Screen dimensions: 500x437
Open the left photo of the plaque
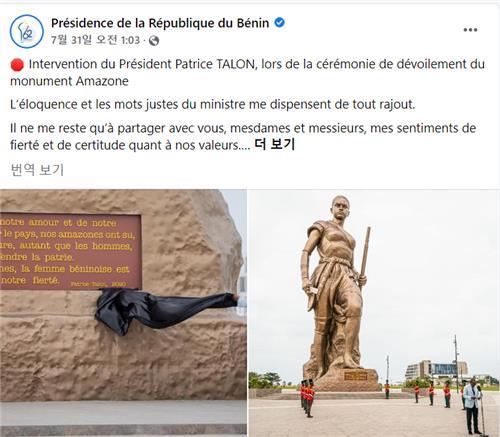click(123, 313)
